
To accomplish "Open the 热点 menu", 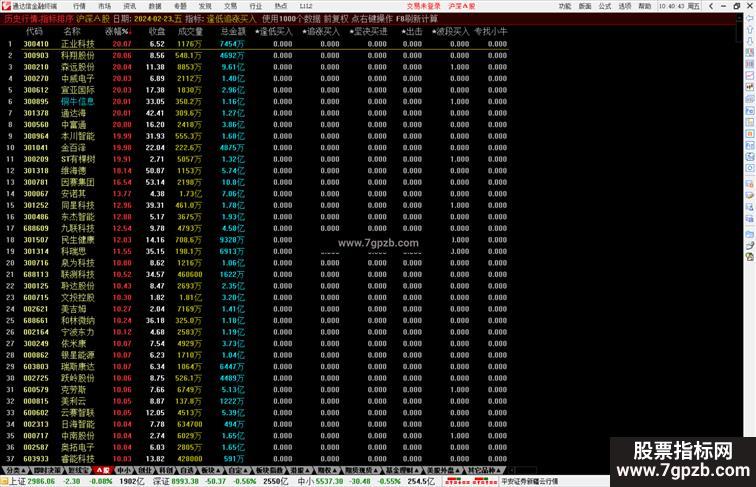I will [x=281, y=6].
